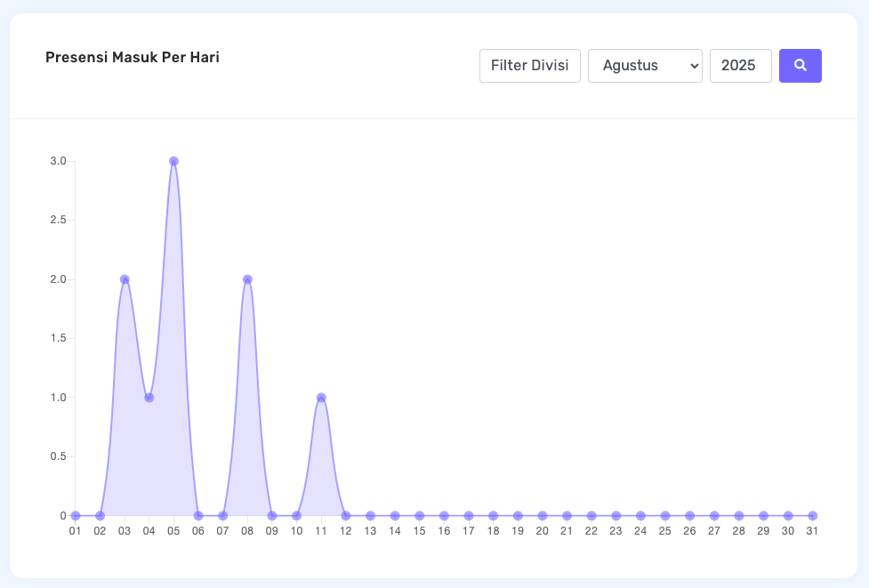Focus the 2025 year input field
869x588 pixels.
point(740,66)
